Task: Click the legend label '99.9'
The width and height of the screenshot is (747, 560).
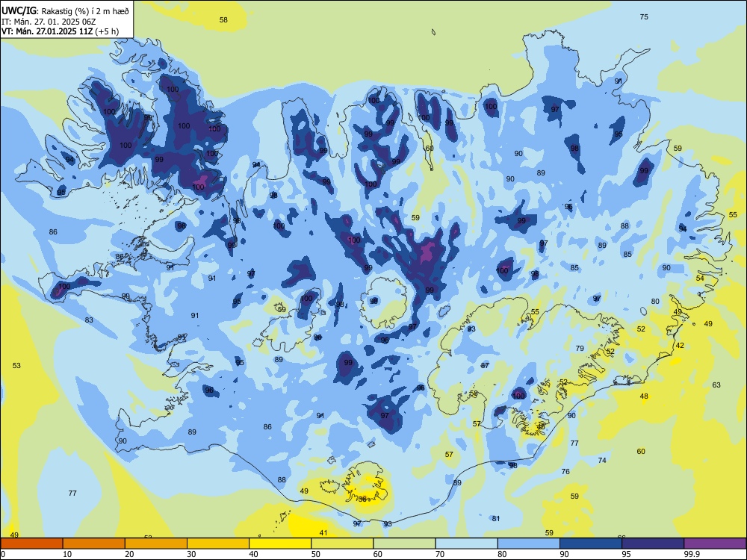Action: pos(692,554)
